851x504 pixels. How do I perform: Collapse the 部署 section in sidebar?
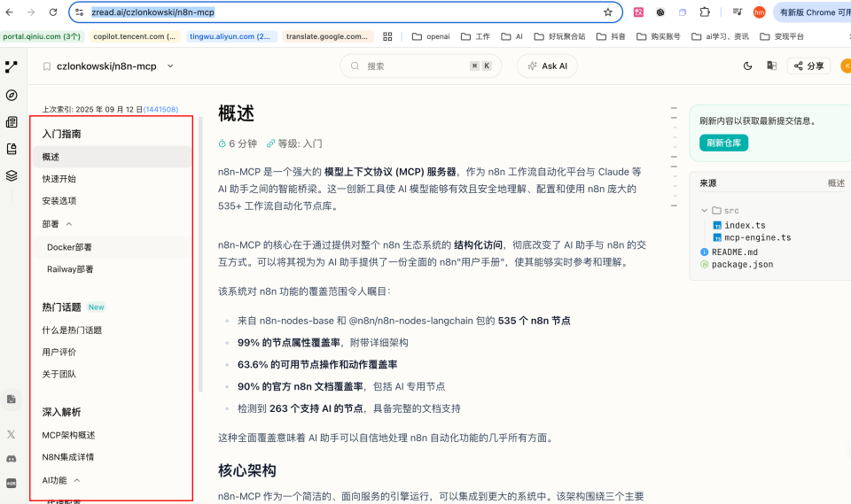coord(69,224)
